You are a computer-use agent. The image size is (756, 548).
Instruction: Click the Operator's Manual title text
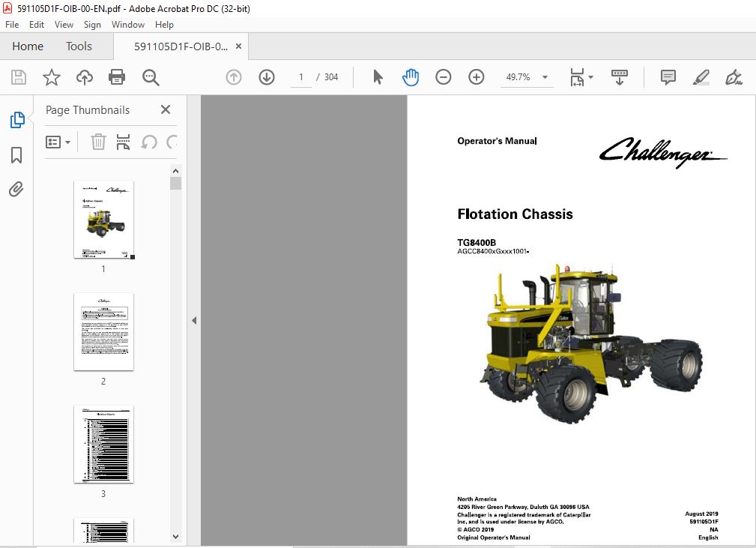(497, 141)
